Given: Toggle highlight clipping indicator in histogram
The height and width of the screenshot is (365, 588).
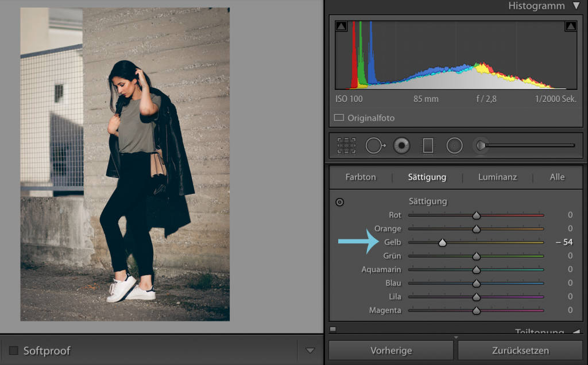Looking at the screenshot, I should pos(570,26).
